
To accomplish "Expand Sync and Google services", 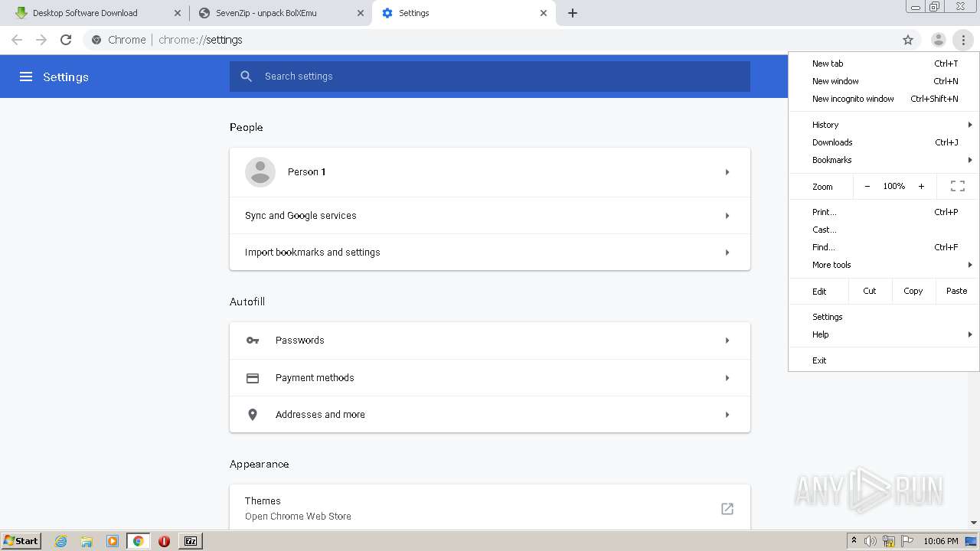I will [490, 216].
